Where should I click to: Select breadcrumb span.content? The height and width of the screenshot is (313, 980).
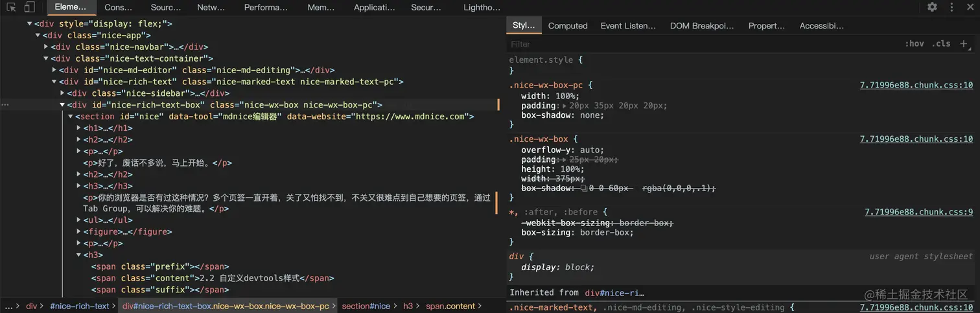pyautogui.click(x=450, y=306)
